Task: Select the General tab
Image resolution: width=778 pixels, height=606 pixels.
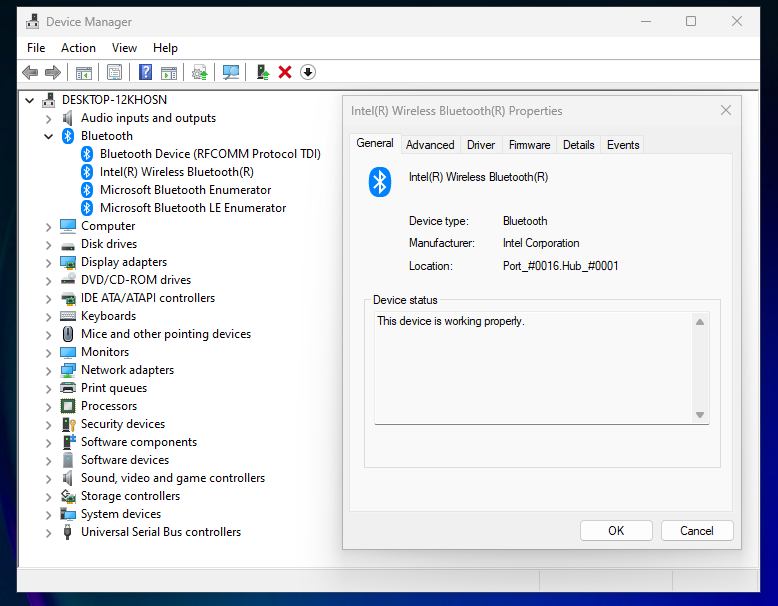Action: (x=375, y=143)
